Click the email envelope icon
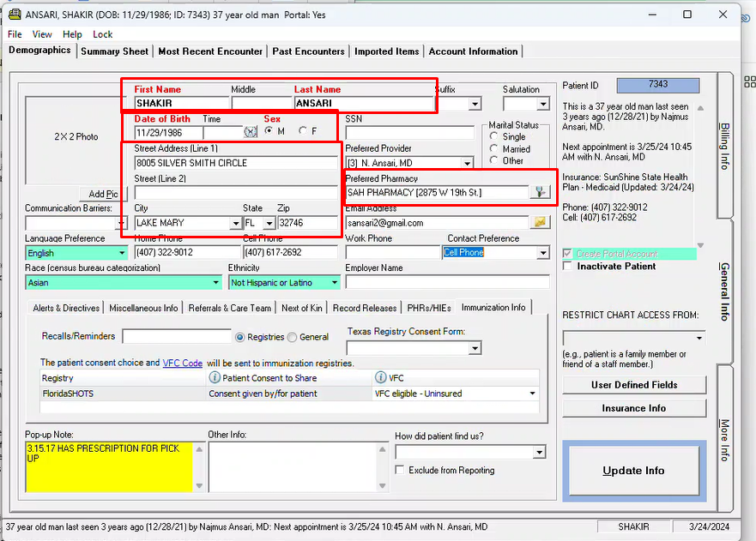This screenshot has height=541, width=756. pos(540,222)
